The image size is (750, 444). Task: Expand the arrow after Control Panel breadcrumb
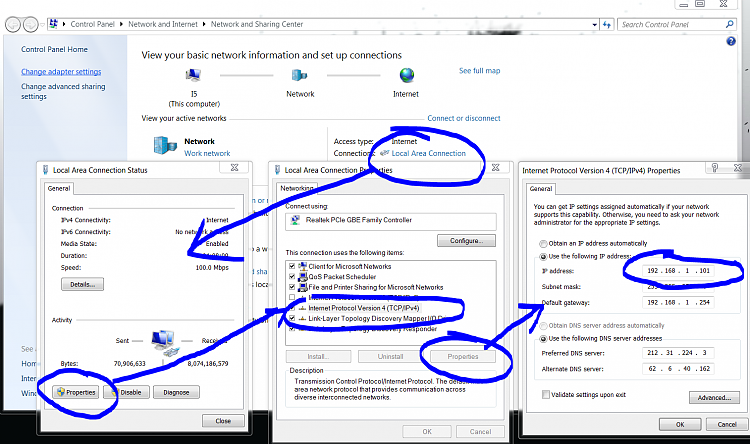click(121, 24)
